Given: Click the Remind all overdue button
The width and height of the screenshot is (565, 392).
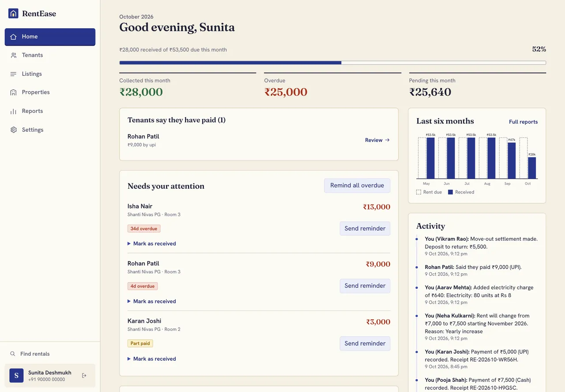Looking at the screenshot, I should coord(357,186).
